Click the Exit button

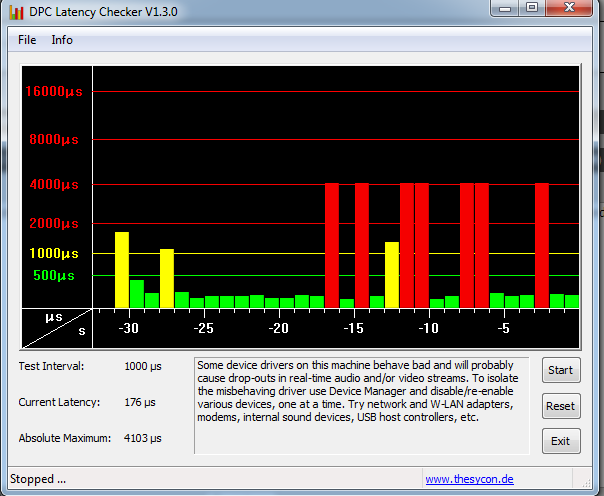tap(560, 441)
